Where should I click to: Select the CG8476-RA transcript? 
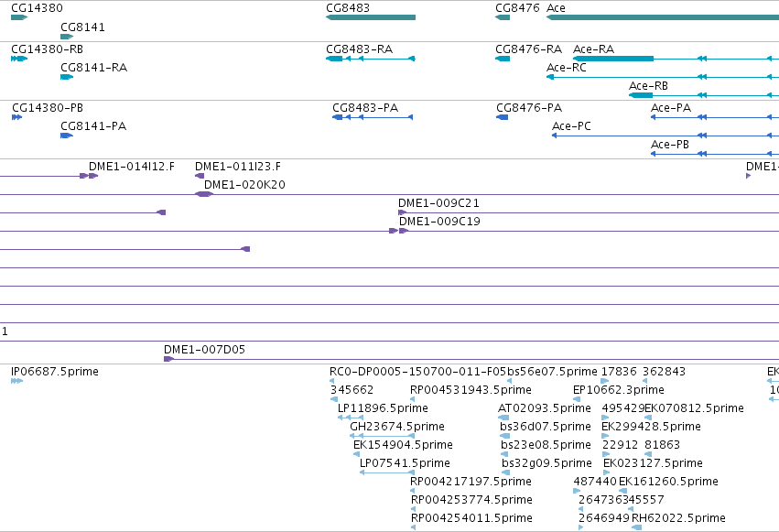click(503, 59)
